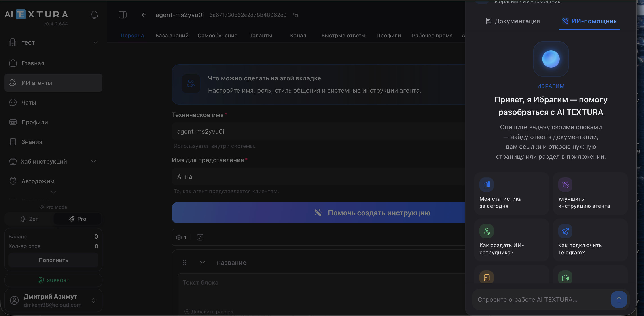The image size is (644, 316).
Task: Grab the drag handle of название block
Action: point(184,262)
